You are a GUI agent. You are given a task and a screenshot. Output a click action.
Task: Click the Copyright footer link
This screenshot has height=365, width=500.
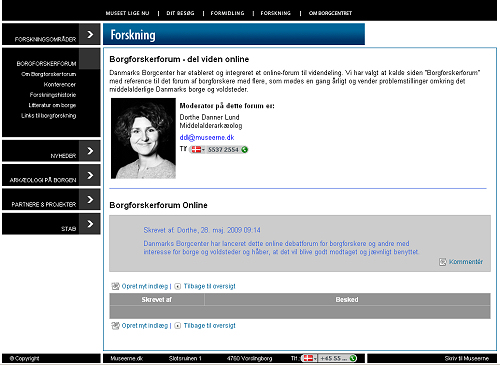pyautogui.click(x=24, y=358)
